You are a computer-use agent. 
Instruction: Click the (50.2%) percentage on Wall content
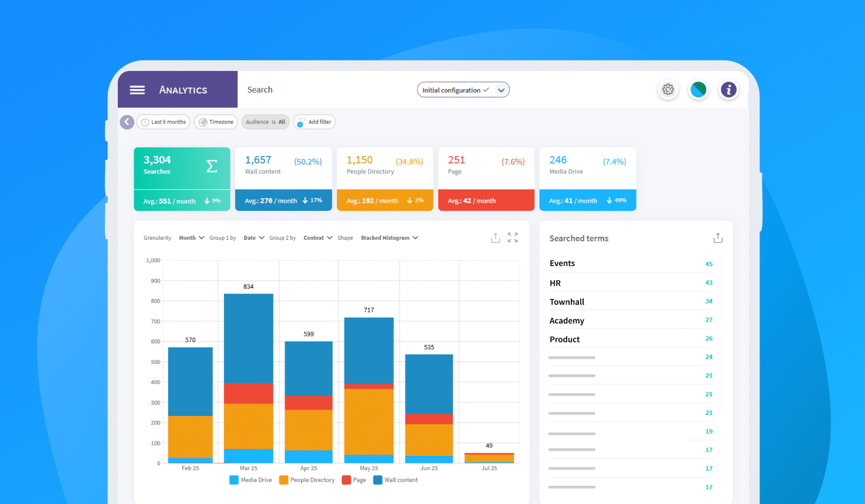coord(308,162)
